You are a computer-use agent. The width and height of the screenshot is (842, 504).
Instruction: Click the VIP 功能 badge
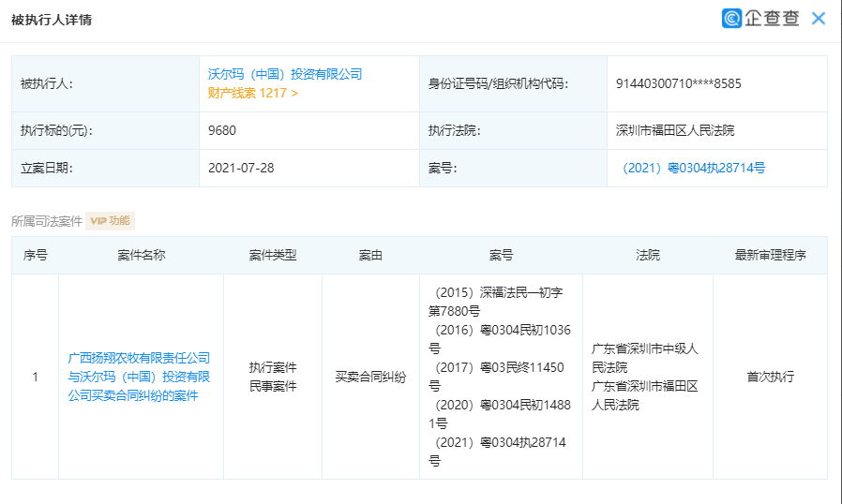tap(110, 220)
